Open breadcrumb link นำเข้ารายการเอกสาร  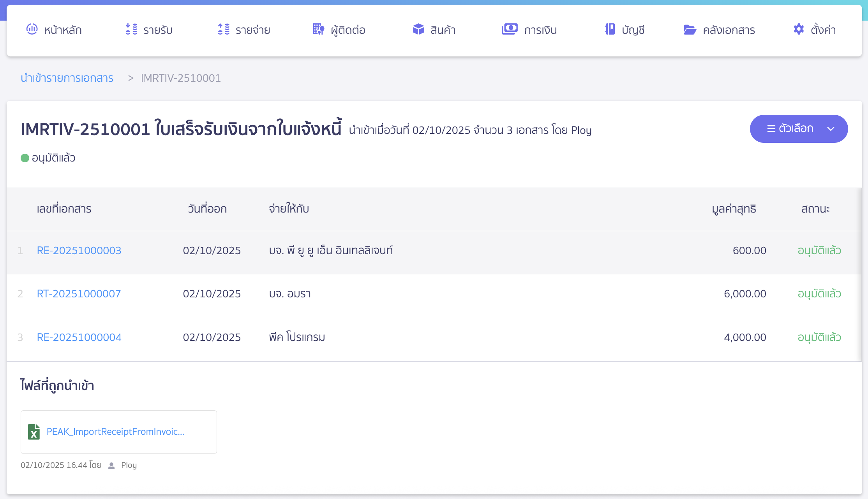click(x=67, y=78)
